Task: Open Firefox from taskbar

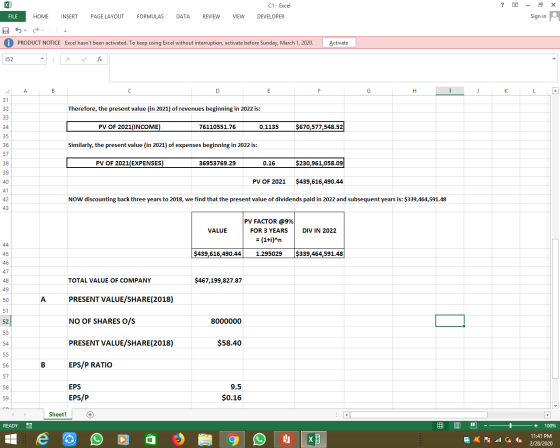Action: pos(178,439)
